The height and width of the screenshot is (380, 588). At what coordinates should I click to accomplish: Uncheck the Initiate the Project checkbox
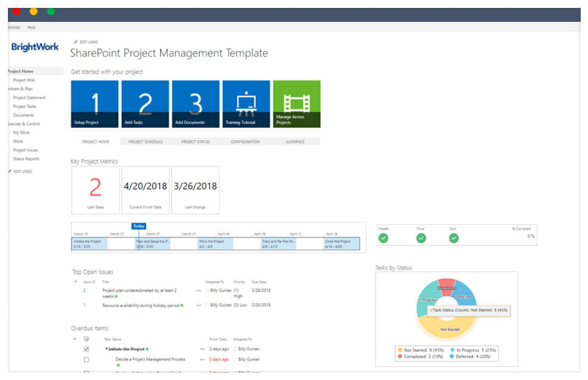point(86,349)
